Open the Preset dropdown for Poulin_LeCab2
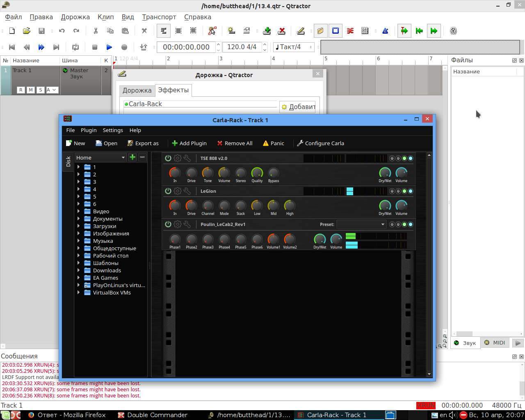Viewport: 525px width, 420px height. [x=361, y=224]
